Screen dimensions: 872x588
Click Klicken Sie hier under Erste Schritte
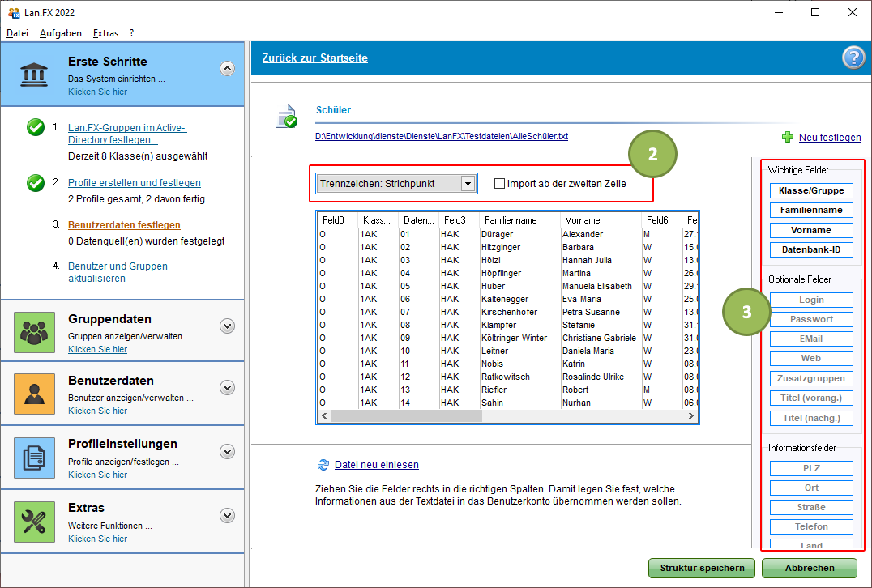(97, 92)
